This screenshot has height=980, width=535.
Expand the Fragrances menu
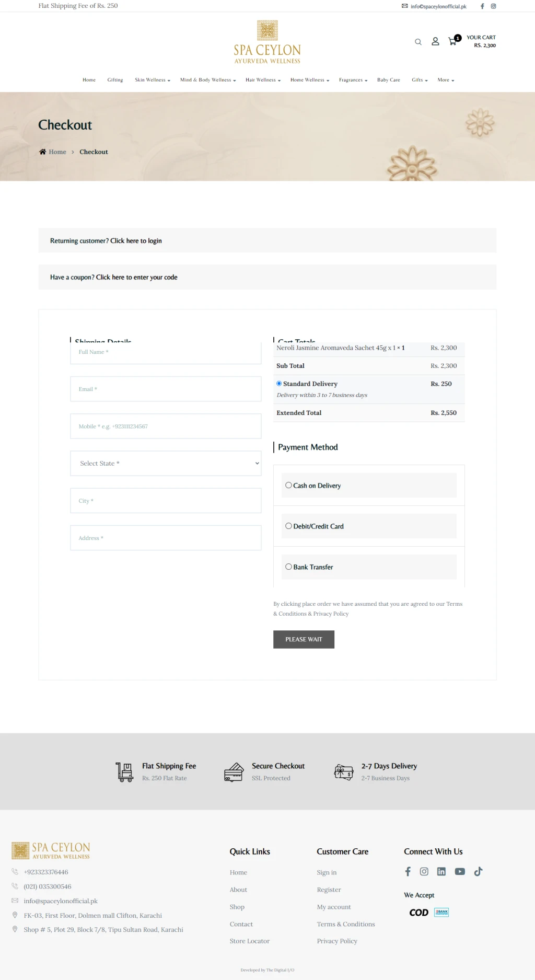point(353,80)
